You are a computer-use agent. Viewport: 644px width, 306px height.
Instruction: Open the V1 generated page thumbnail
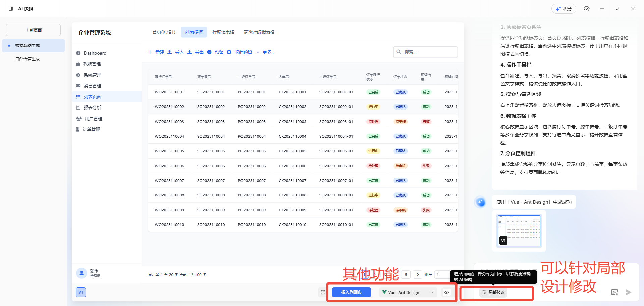click(519, 230)
